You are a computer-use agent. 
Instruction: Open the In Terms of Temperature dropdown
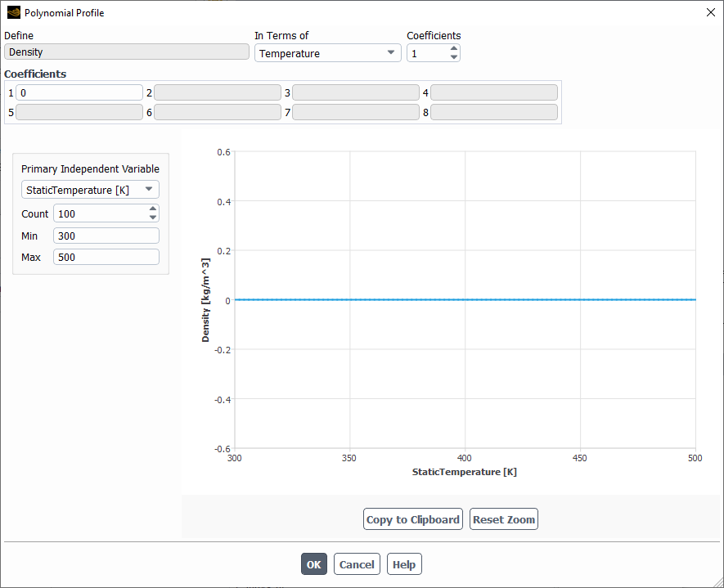coord(327,53)
